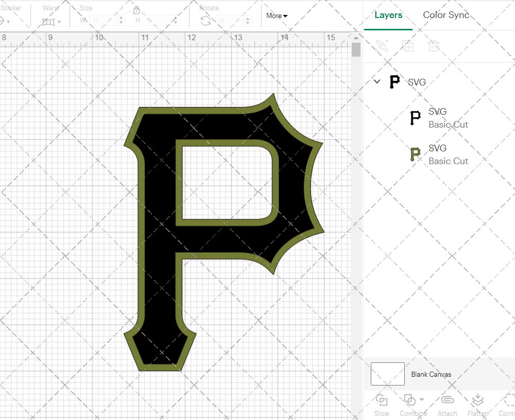
Task: Open the Combine dropdown arrow
Action: click(x=422, y=399)
